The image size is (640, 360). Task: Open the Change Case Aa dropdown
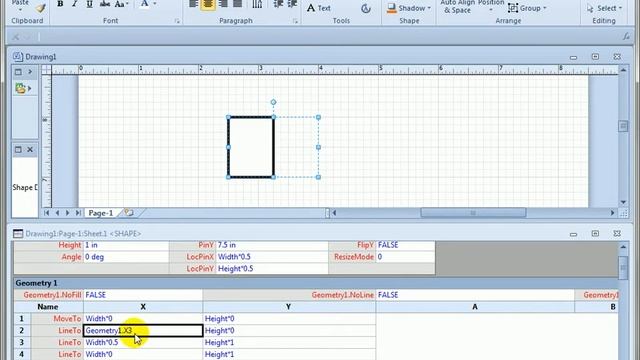pyautogui.click(x=121, y=4)
